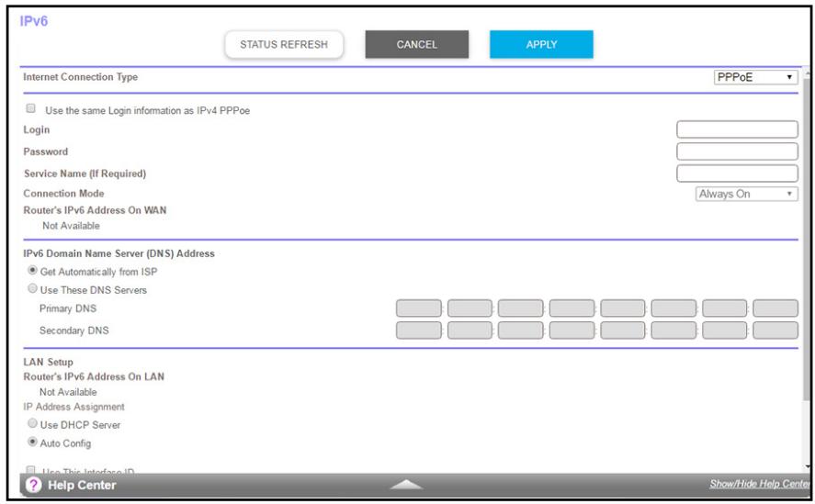
Task: Select Use DHCP Server radio button
Action: coord(32,423)
